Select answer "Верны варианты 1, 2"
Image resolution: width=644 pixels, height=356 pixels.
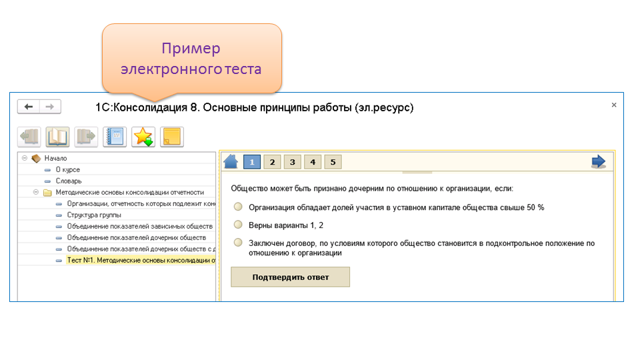238,225
